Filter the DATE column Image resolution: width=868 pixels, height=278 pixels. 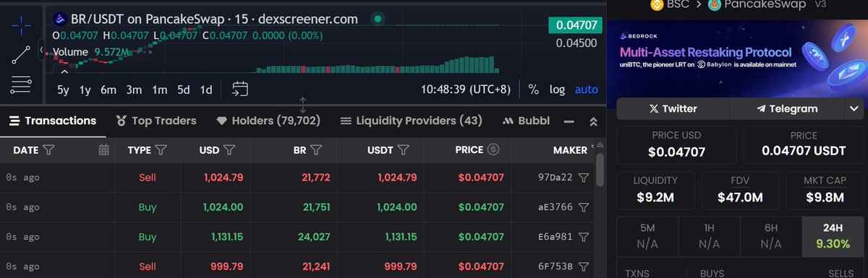(x=48, y=150)
